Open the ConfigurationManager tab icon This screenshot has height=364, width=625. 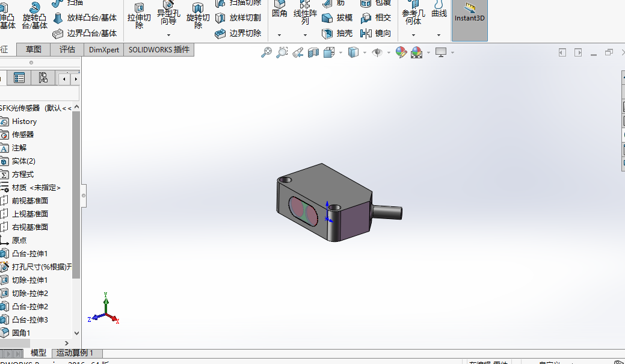pos(43,78)
